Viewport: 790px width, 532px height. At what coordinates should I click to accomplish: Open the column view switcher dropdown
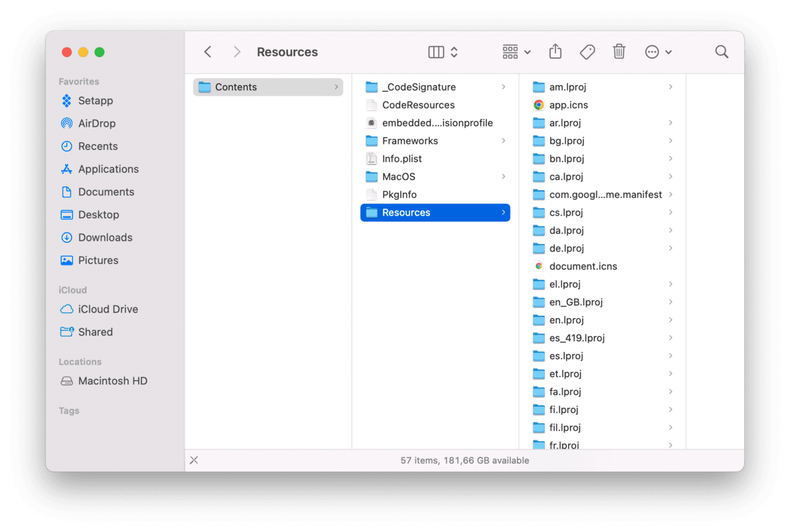444,52
